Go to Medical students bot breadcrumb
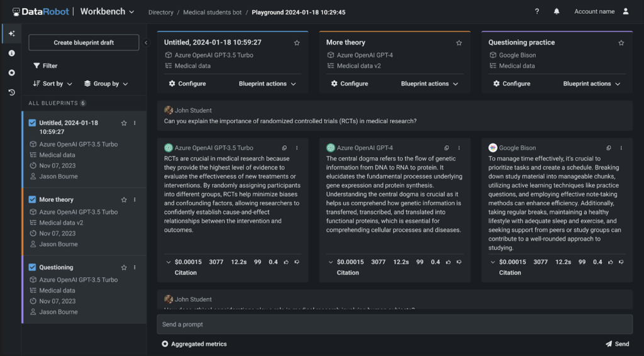 [x=213, y=13]
